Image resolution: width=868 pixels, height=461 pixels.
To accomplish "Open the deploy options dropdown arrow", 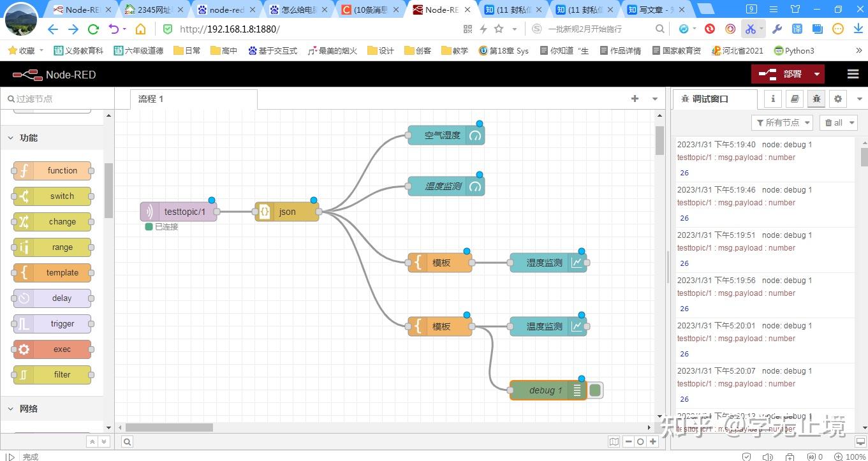I will coord(816,74).
